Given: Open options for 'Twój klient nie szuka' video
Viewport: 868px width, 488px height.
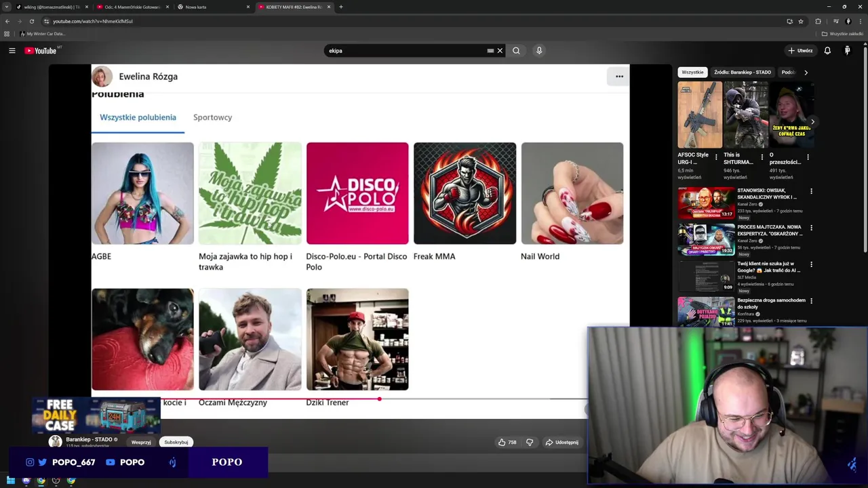Looking at the screenshot, I should tap(811, 264).
